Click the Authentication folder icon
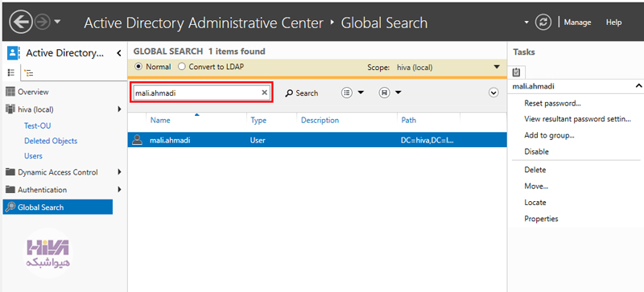 (x=10, y=189)
